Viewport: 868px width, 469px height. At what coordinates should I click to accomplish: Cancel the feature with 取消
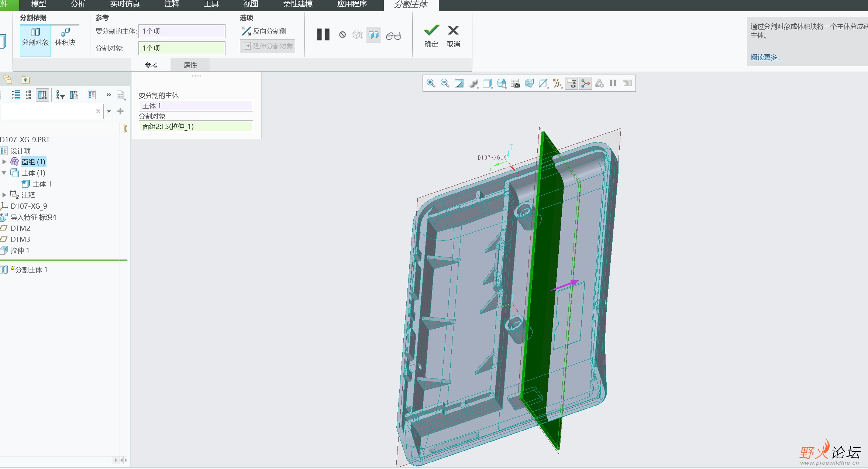(x=453, y=36)
